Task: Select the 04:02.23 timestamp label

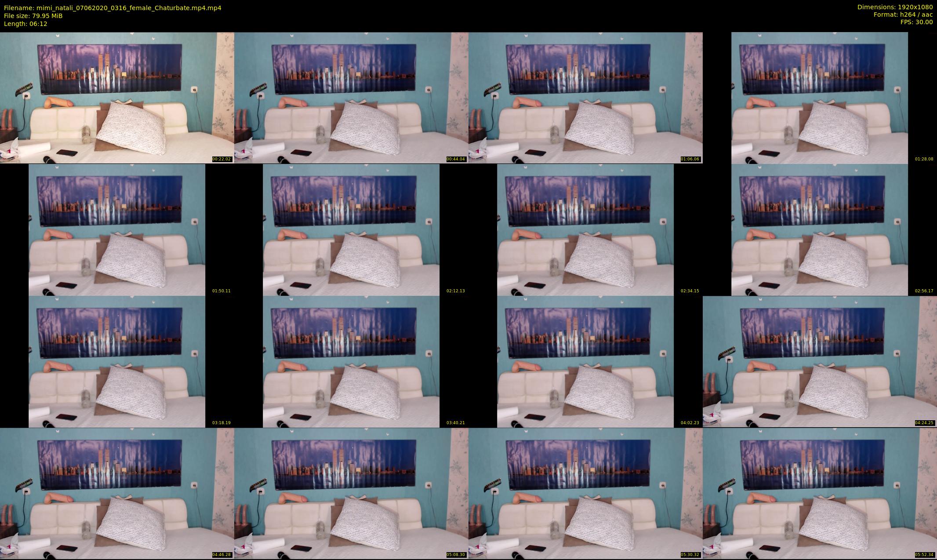Action: tap(690, 423)
